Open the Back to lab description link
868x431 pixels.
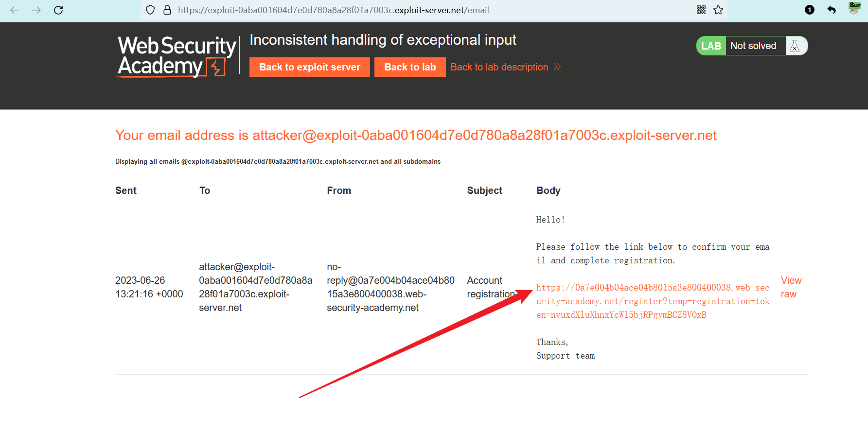(x=499, y=67)
